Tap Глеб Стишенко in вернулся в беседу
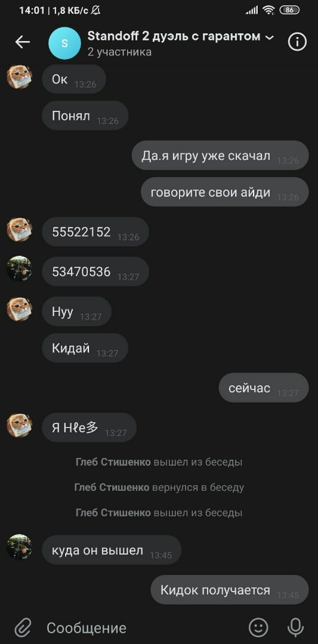 (x=112, y=488)
